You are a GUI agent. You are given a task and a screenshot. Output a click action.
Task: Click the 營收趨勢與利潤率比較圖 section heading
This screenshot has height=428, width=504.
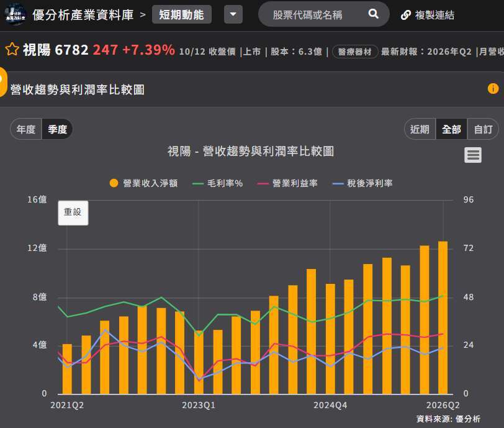click(77, 89)
